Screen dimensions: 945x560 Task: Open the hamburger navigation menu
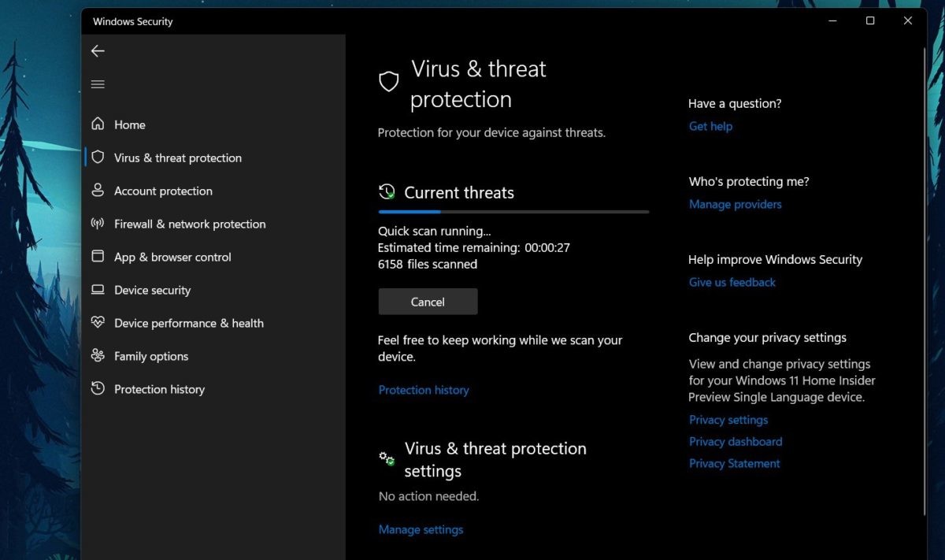pos(98,84)
